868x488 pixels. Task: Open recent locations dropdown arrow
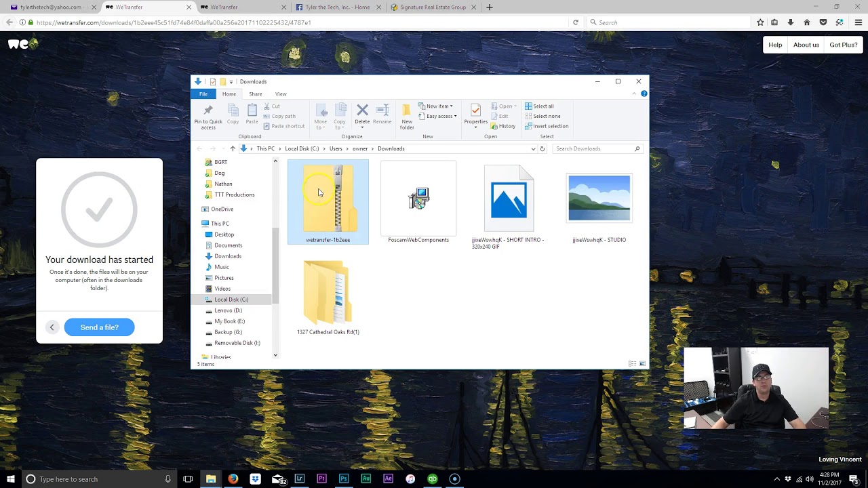click(x=222, y=148)
